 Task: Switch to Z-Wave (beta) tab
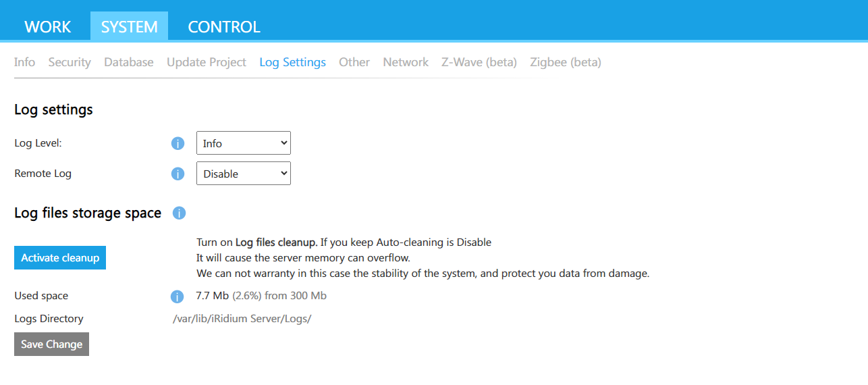pyautogui.click(x=479, y=62)
